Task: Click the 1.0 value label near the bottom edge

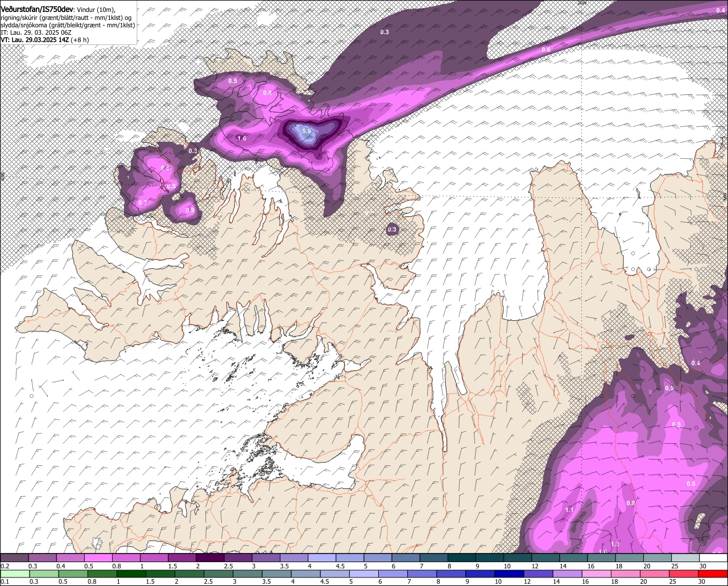Action: click(x=615, y=544)
